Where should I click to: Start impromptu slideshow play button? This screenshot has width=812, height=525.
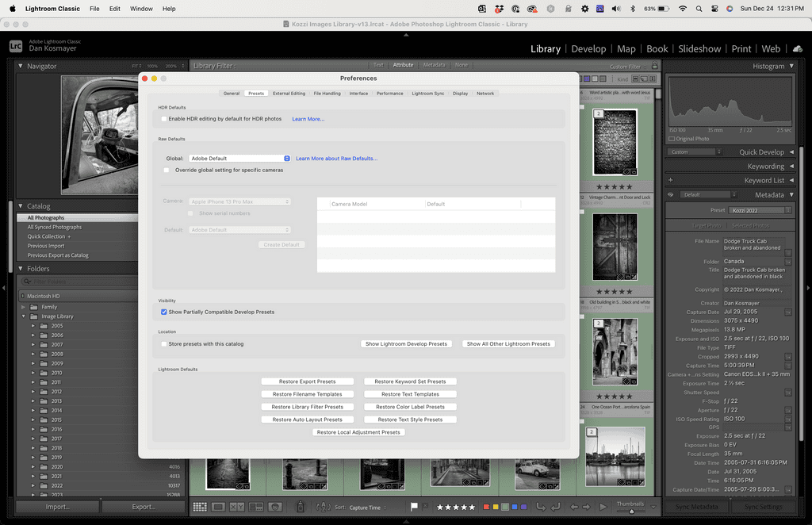point(603,507)
